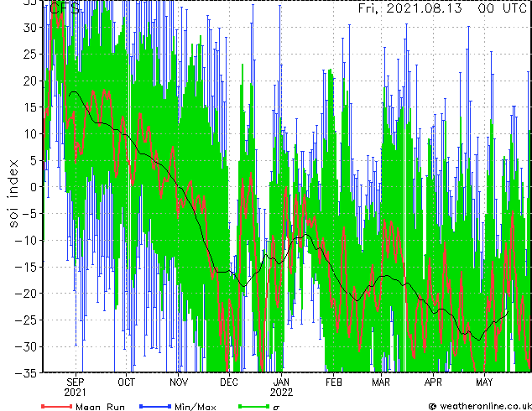Click the 'Mean Run' legend label
Viewport: 532px width, 411px height.
(x=101, y=407)
